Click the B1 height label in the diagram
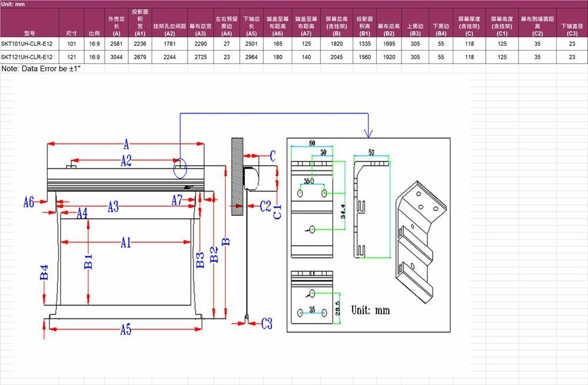The image size is (588, 385). coord(88,262)
